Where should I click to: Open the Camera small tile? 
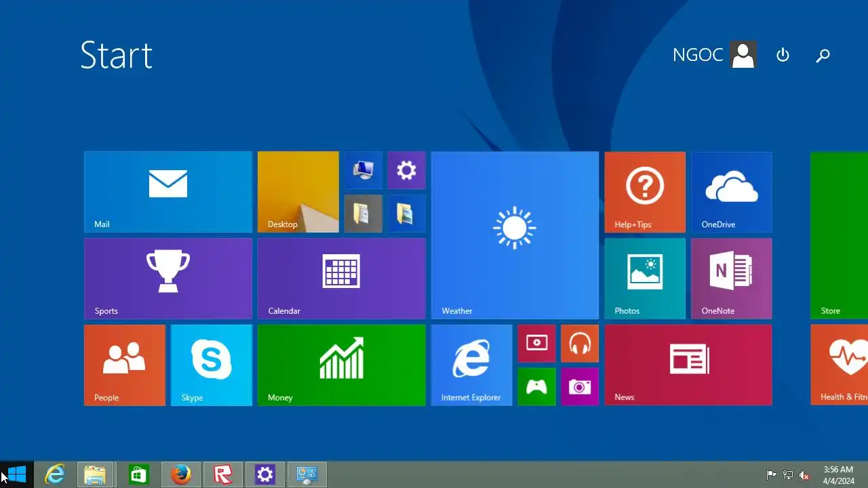click(580, 387)
